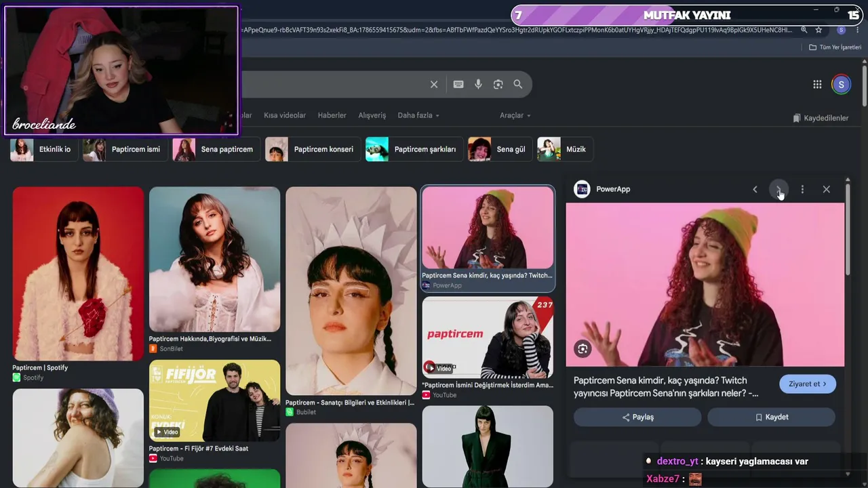
Task: Open the SonBilet biography image result
Action: point(214,259)
